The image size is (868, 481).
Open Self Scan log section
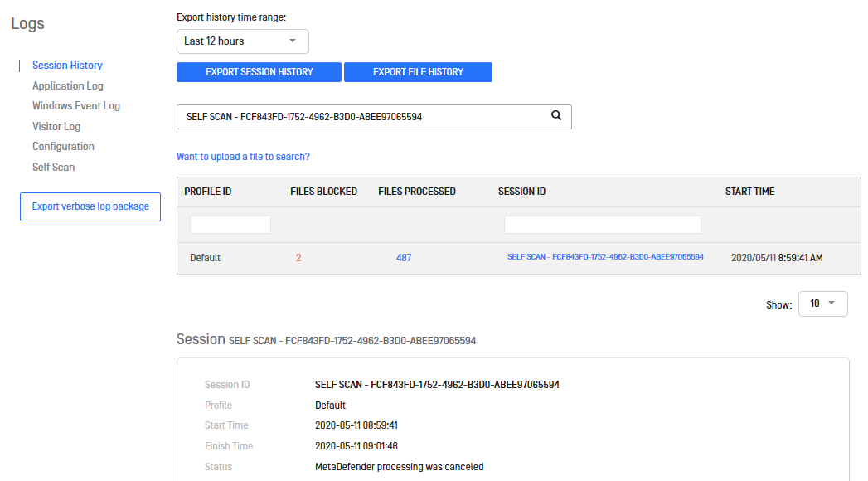tap(53, 167)
